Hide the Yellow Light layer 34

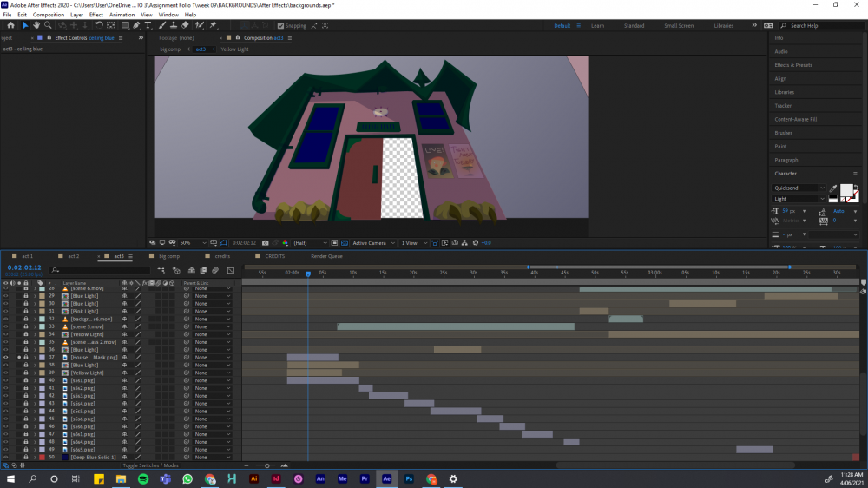(5, 334)
